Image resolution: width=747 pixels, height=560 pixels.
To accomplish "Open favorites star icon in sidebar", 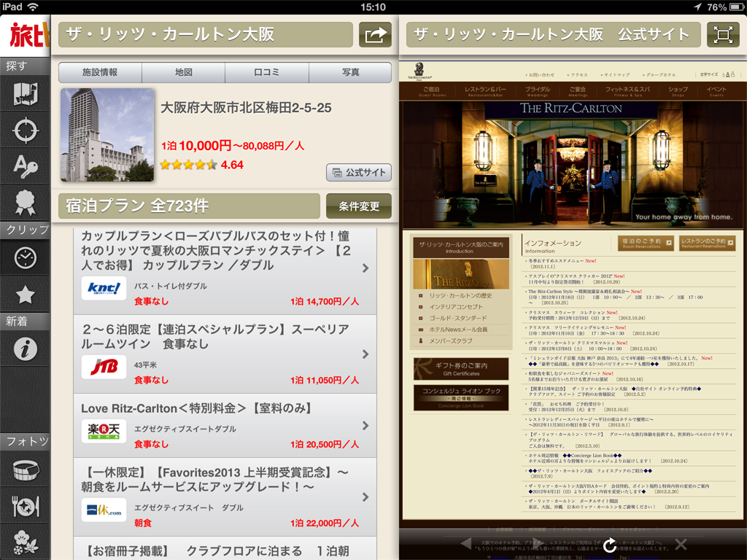I will (26, 295).
